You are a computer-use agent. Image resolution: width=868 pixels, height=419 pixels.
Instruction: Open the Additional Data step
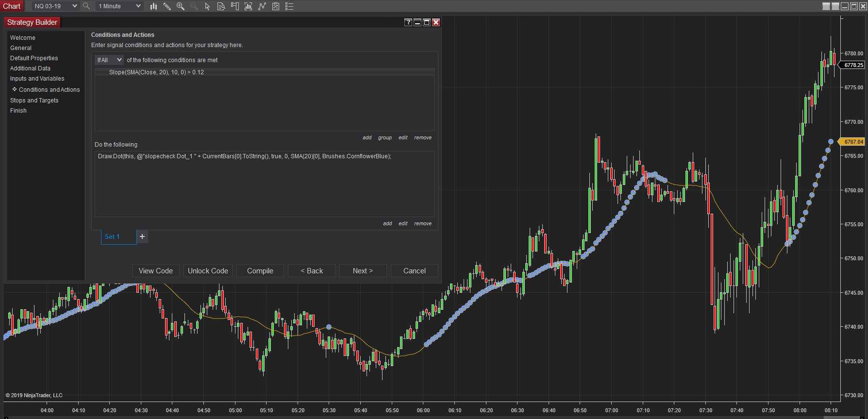pos(30,68)
